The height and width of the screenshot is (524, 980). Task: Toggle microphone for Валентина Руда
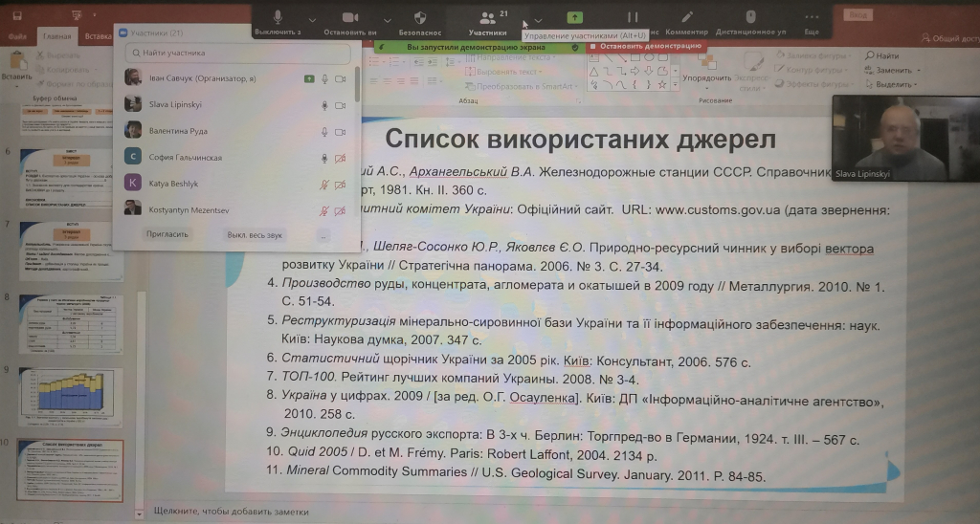[x=325, y=132]
